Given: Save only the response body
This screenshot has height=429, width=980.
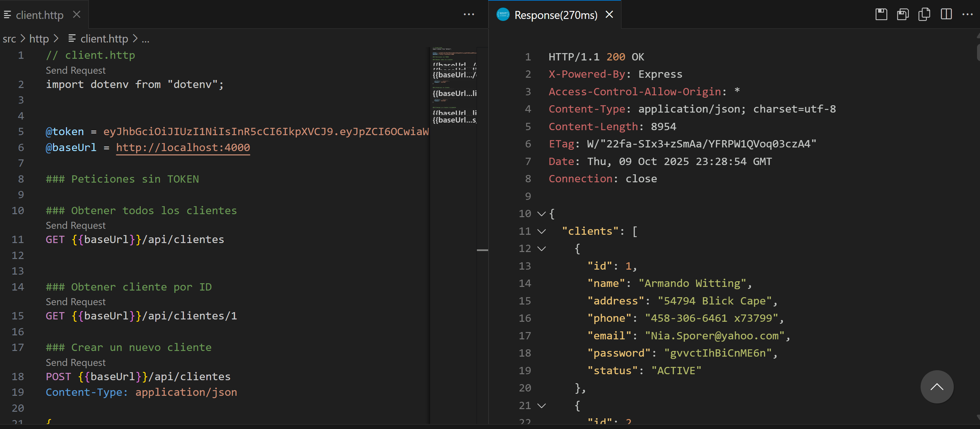Looking at the screenshot, I should point(902,15).
